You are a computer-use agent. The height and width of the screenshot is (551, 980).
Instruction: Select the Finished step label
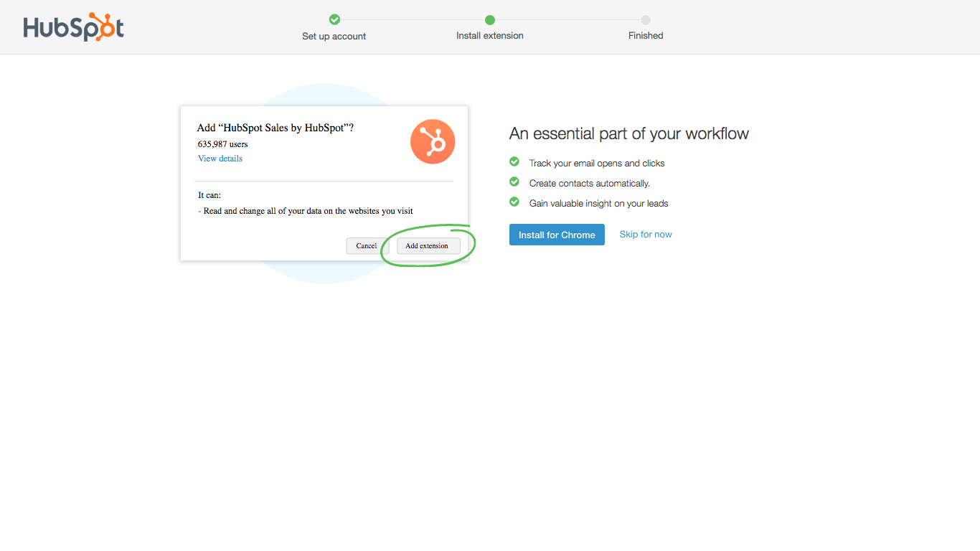click(x=646, y=36)
